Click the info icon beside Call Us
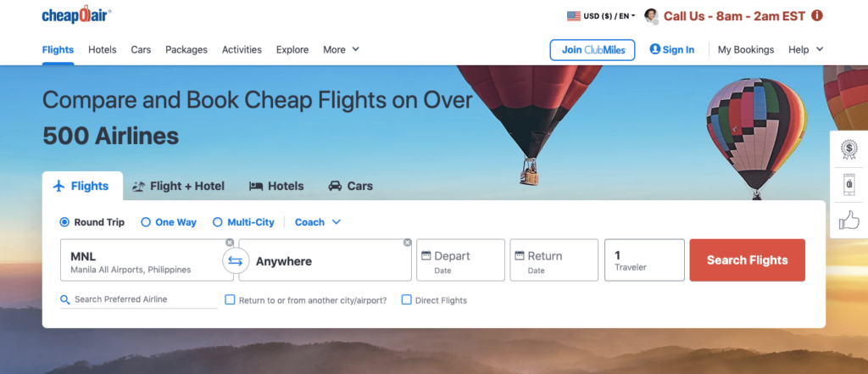 point(817,15)
